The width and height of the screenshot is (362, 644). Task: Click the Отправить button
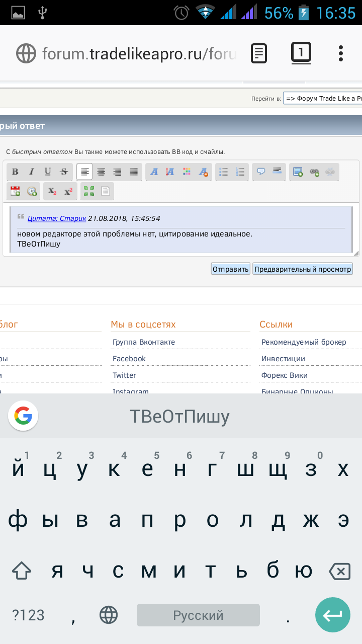(230, 269)
